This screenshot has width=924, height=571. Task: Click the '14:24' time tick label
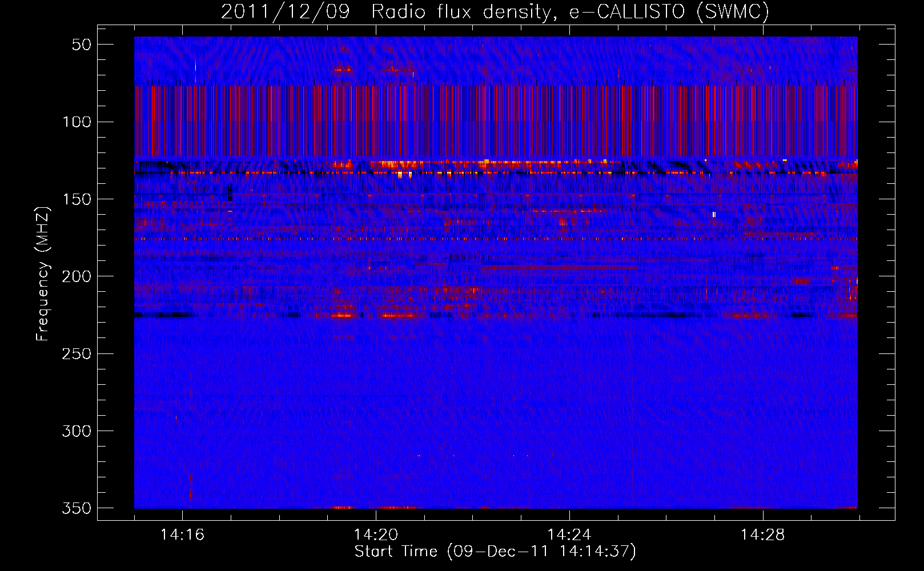coord(569,535)
